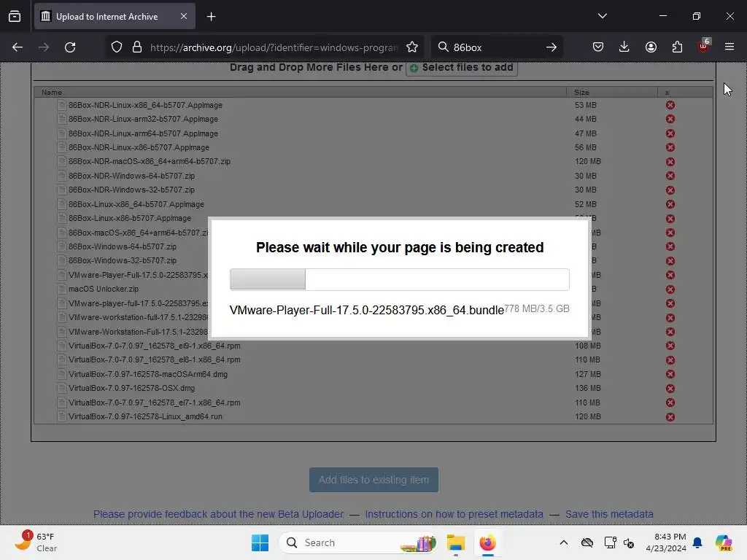Submit the 86box search arrow
This screenshot has width=747, height=560.
click(x=551, y=47)
